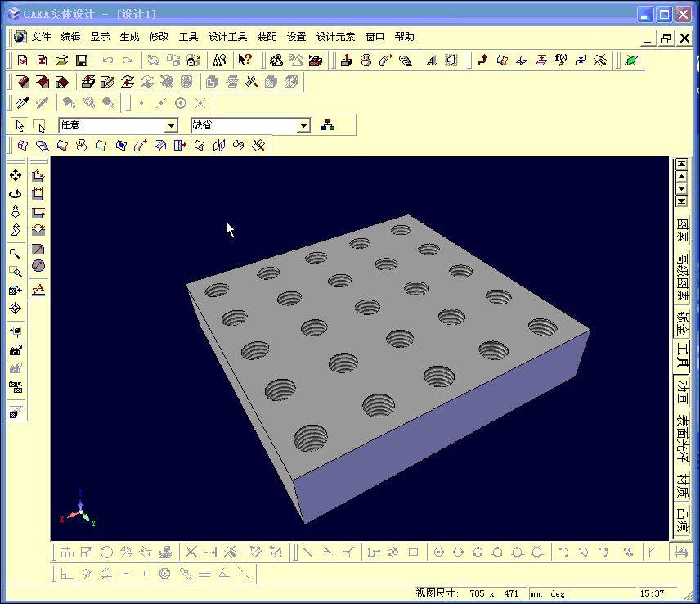The width and height of the screenshot is (700, 604).
Task: Click the green 3D box icon at toolbar end
Action: 631,61
